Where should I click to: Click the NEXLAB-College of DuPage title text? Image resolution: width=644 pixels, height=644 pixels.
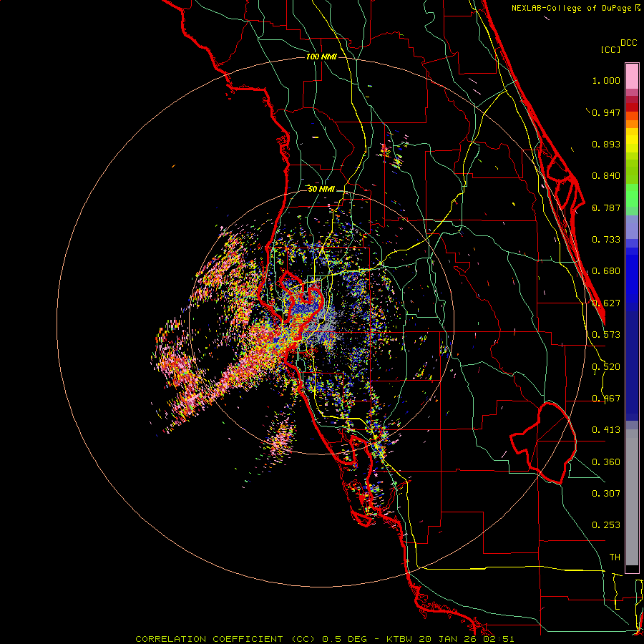pyautogui.click(x=572, y=8)
